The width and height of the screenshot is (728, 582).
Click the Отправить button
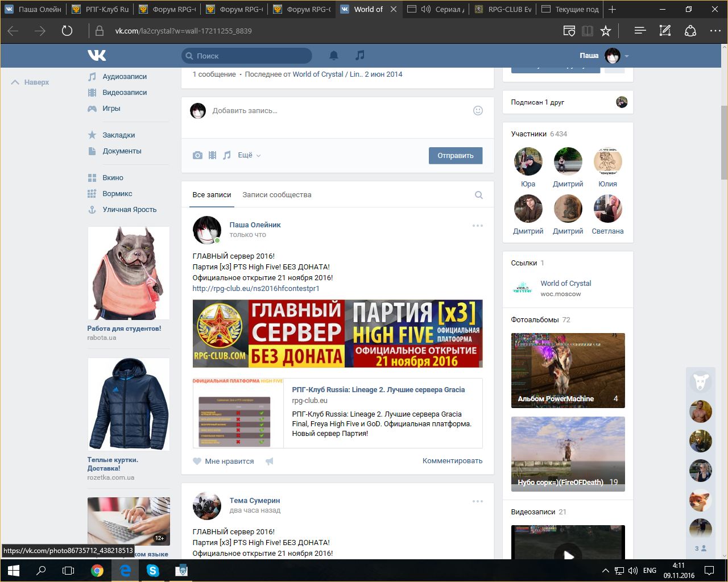click(x=456, y=155)
